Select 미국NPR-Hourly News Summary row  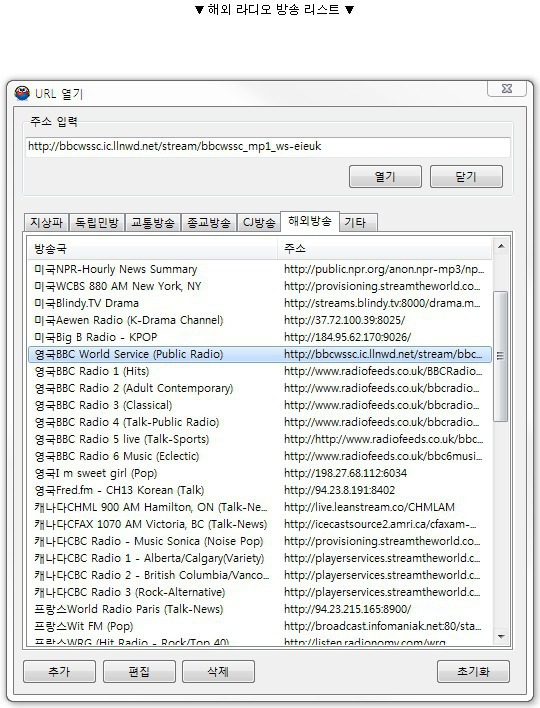point(259,269)
